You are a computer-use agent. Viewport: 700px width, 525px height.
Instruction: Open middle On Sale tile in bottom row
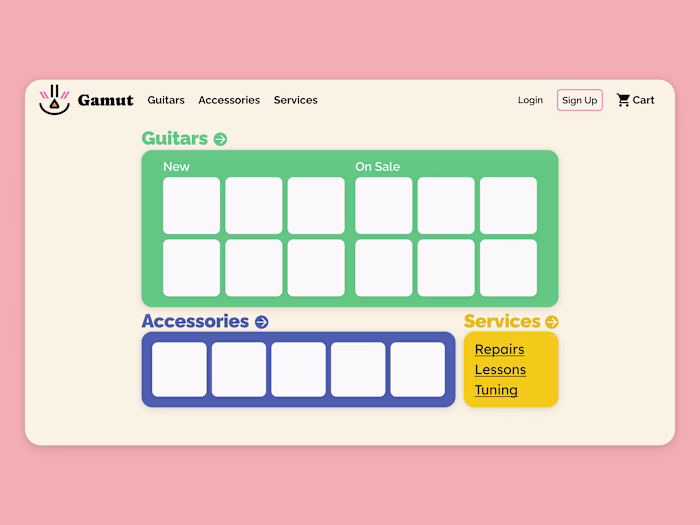[x=446, y=268]
